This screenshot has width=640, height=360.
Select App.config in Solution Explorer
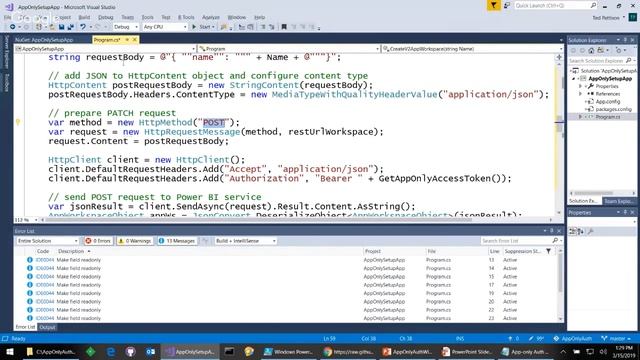point(607,102)
